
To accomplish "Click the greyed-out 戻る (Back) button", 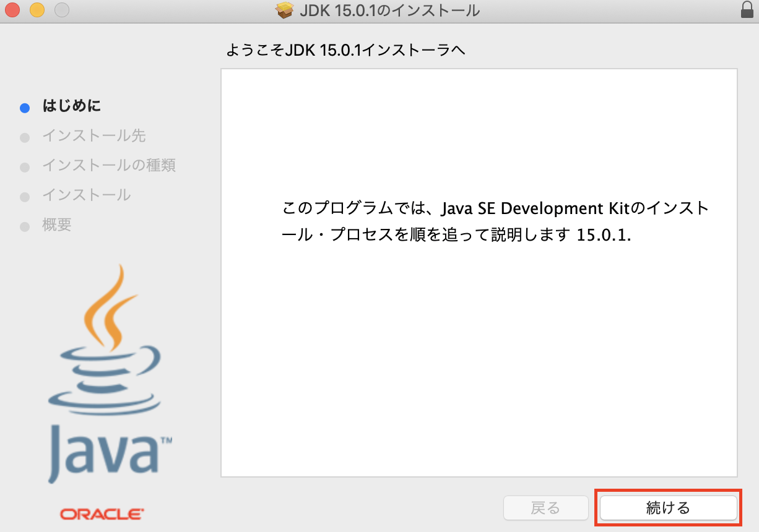I will [x=545, y=508].
